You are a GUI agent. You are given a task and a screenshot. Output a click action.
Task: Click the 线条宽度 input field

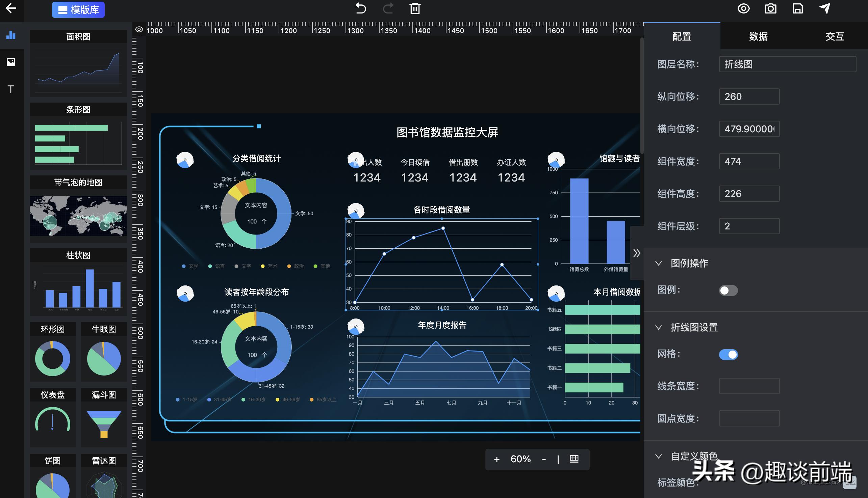[x=749, y=386]
